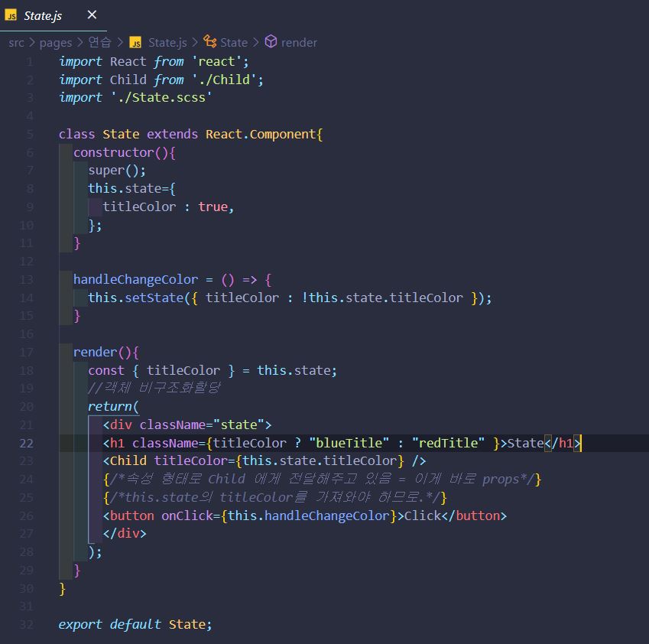Click this.handleChangeColor in button handler
Viewport: 649px width, 644px height.
tap(308, 516)
